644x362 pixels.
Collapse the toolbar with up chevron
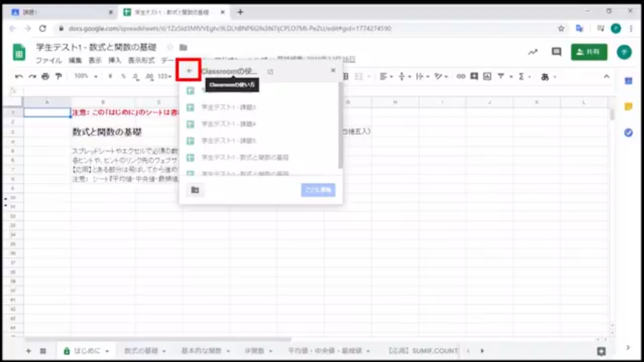coord(606,76)
